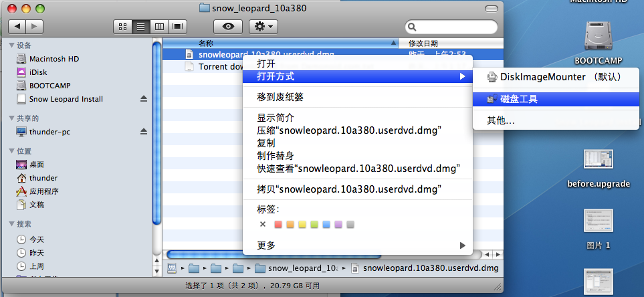Choose 复制 in context menu
The height and width of the screenshot is (297, 644).
tap(357, 143)
